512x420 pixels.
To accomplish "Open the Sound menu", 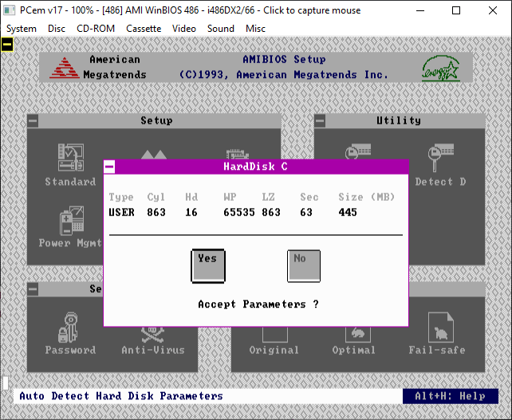I will point(221,29).
